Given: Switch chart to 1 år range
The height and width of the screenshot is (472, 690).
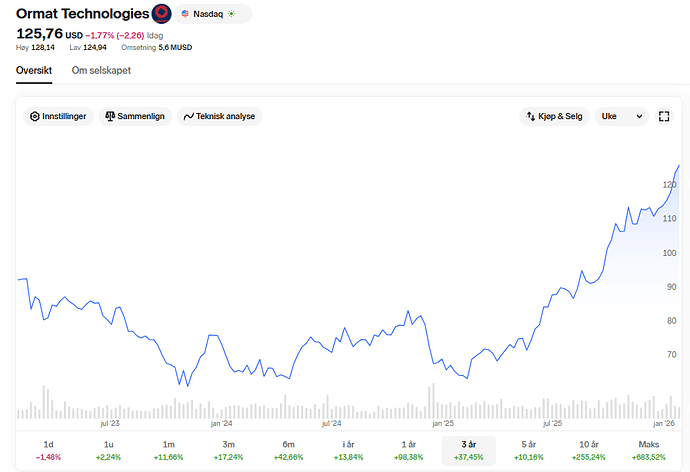Looking at the screenshot, I should [x=408, y=450].
